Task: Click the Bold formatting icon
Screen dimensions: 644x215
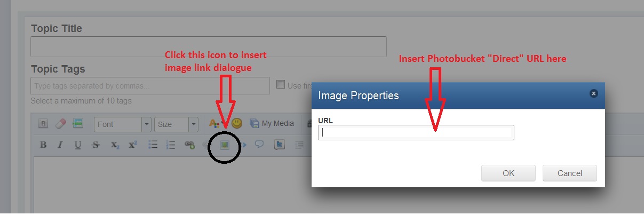Action: click(44, 145)
